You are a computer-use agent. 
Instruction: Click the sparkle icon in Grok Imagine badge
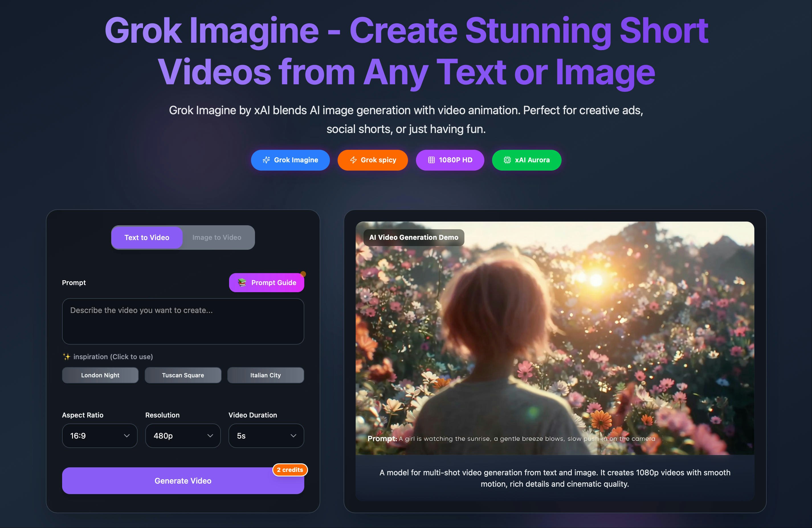click(x=266, y=160)
